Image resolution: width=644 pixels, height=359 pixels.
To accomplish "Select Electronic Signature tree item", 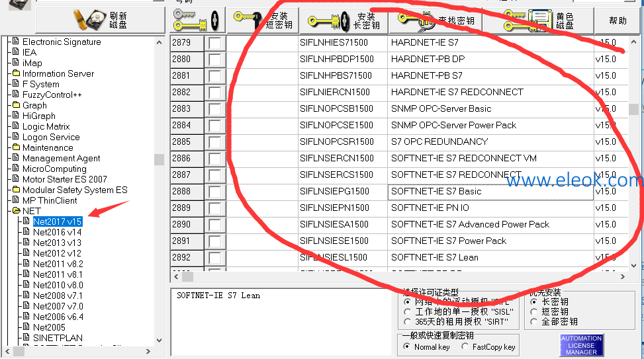I will pyautogui.click(x=62, y=42).
